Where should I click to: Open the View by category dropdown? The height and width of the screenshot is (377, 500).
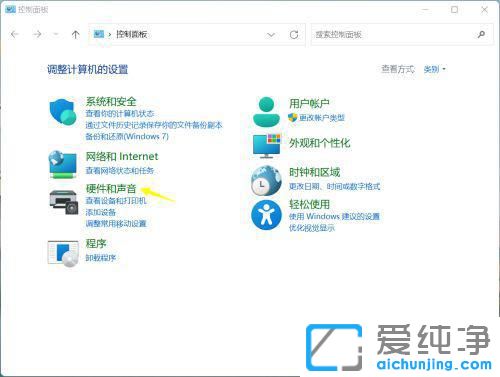435,69
